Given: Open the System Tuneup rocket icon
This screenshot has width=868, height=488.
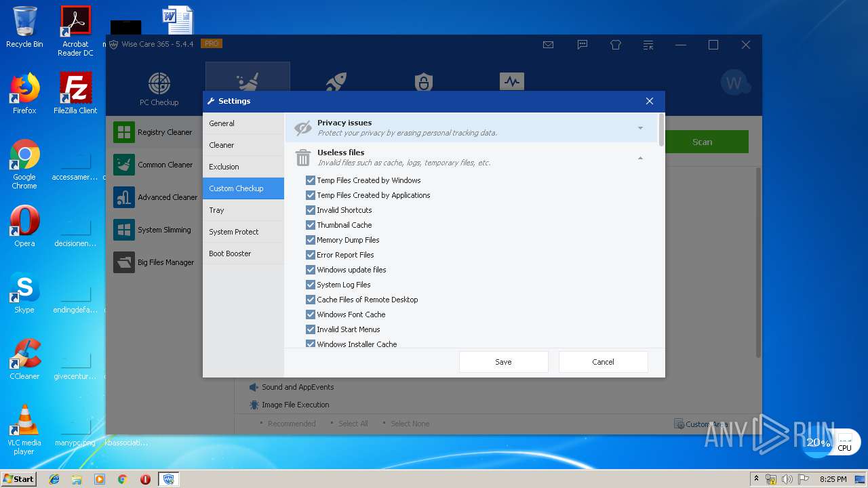Looking at the screenshot, I should tap(336, 83).
